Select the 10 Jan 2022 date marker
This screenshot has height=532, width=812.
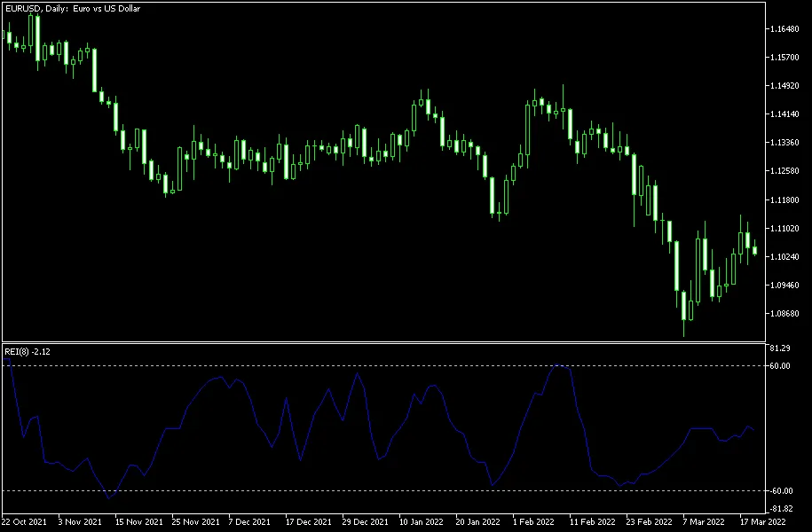pos(422,522)
